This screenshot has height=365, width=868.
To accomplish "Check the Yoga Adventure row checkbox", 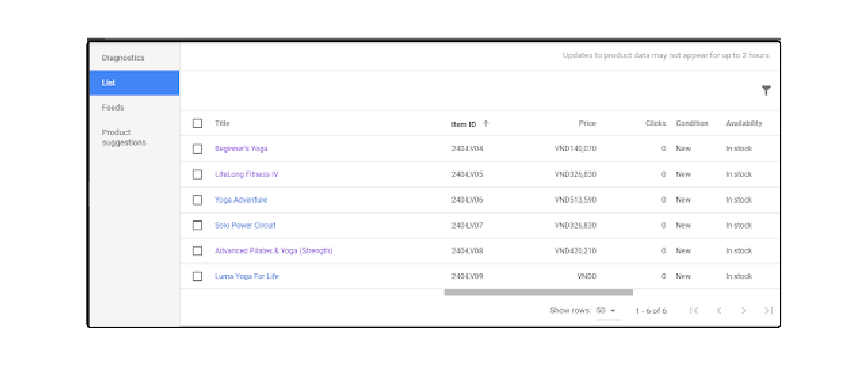I will [197, 200].
